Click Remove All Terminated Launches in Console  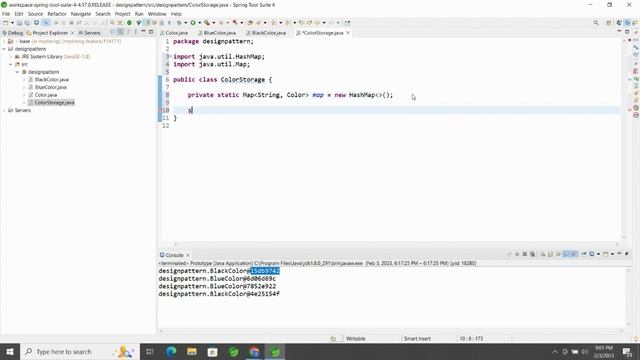[x=533, y=254]
